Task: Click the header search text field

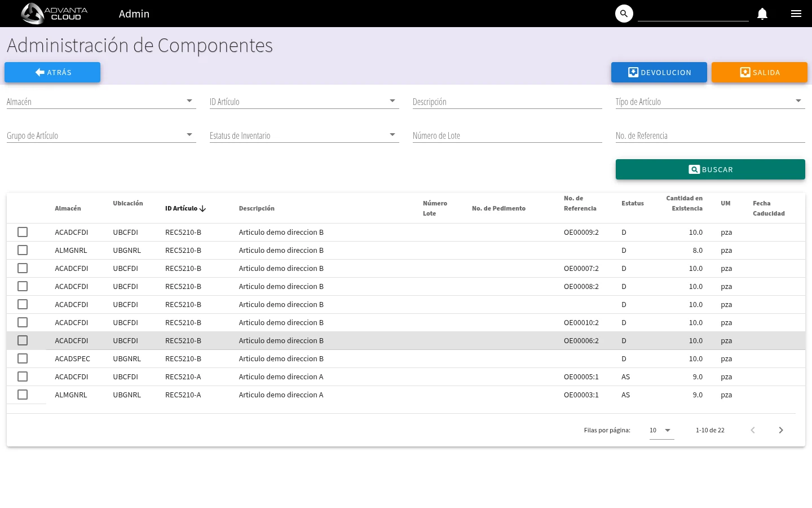Action: (693, 14)
